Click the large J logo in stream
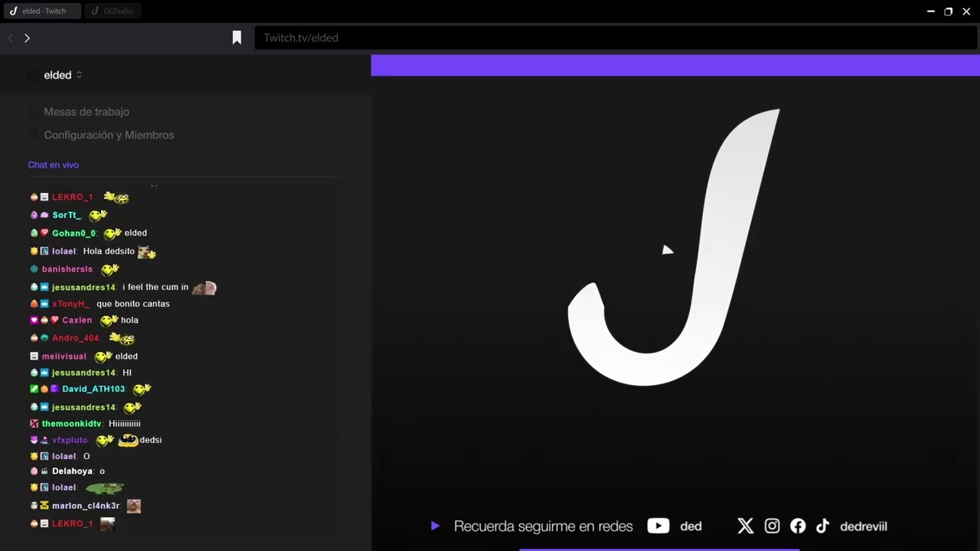This screenshot has width=980, height=551. [x=674, y=247]
